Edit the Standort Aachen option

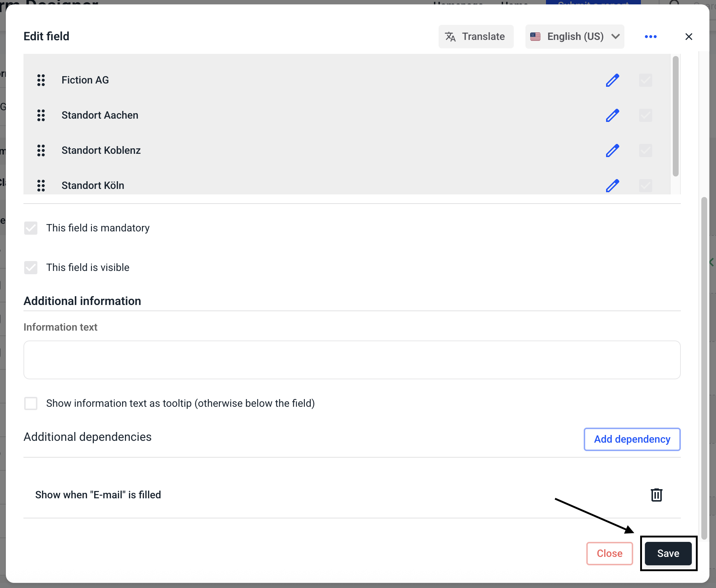[x=612, y=115]
